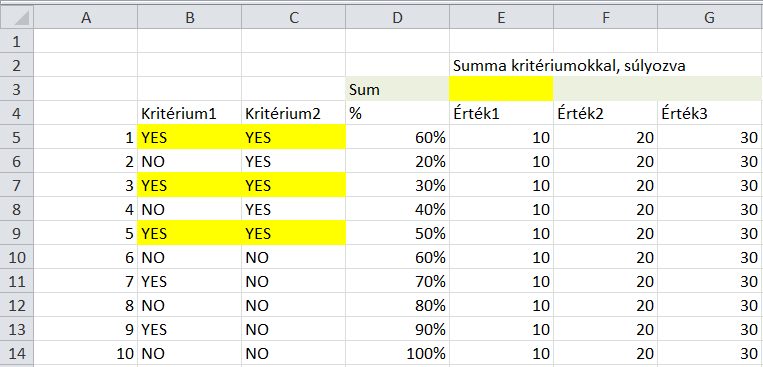Select column G header
The image size is (763, 367).
(x=710, y=18)
